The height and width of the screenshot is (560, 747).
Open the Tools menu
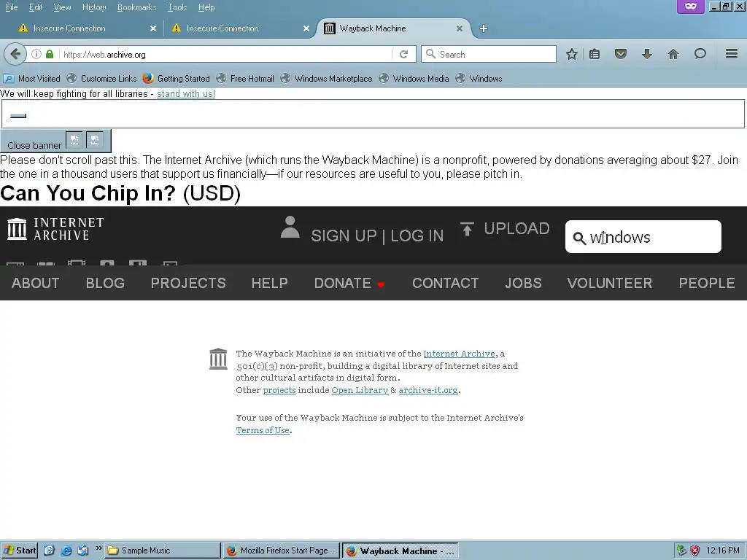coord(177,7)
